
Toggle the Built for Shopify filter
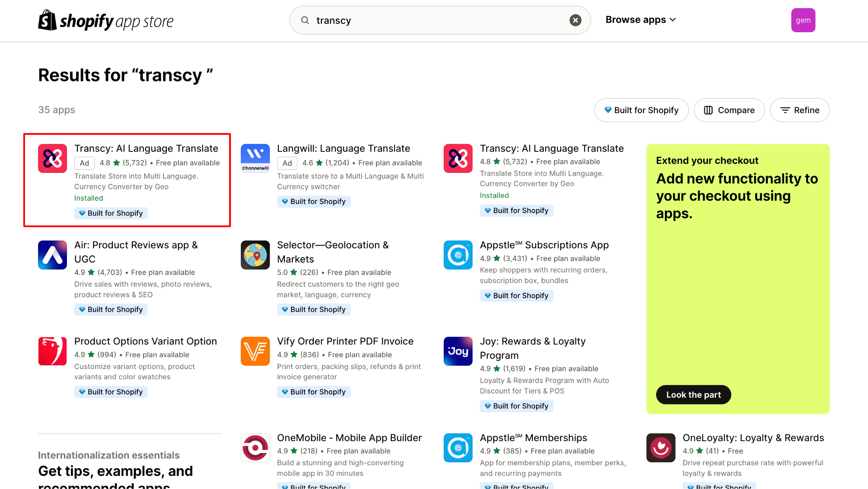(641, 110)
